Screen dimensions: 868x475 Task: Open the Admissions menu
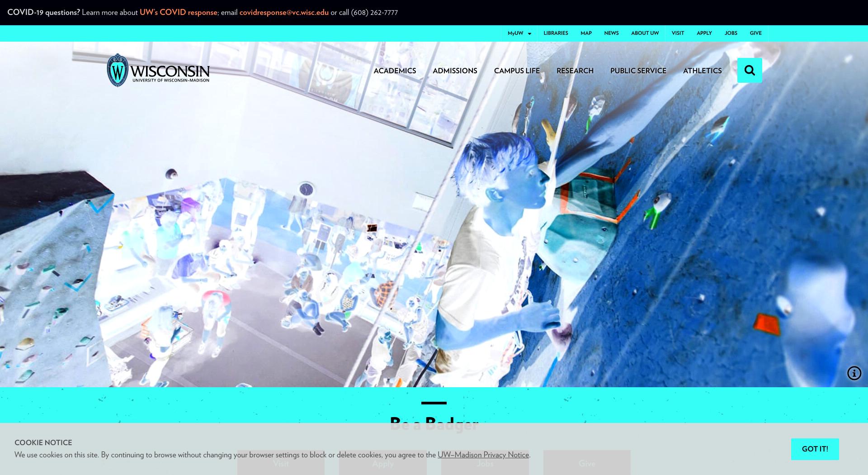click(455, 71)
